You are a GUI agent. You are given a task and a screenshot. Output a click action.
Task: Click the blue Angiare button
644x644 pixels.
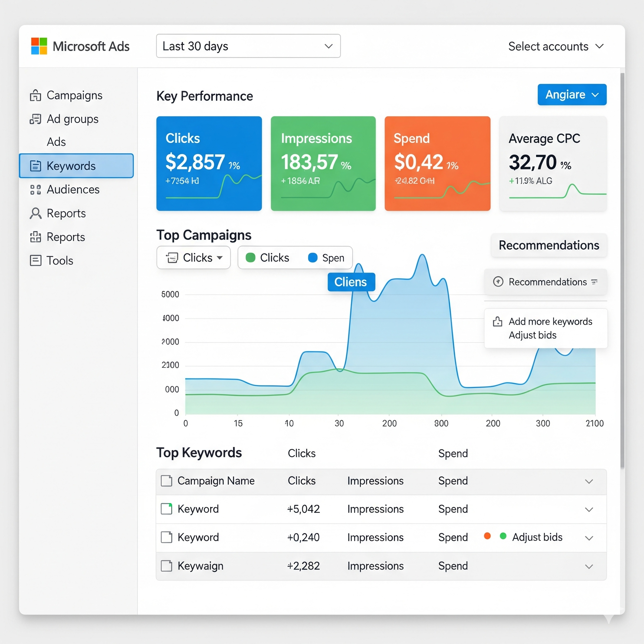pyautogui.click(x=571, y=95)
